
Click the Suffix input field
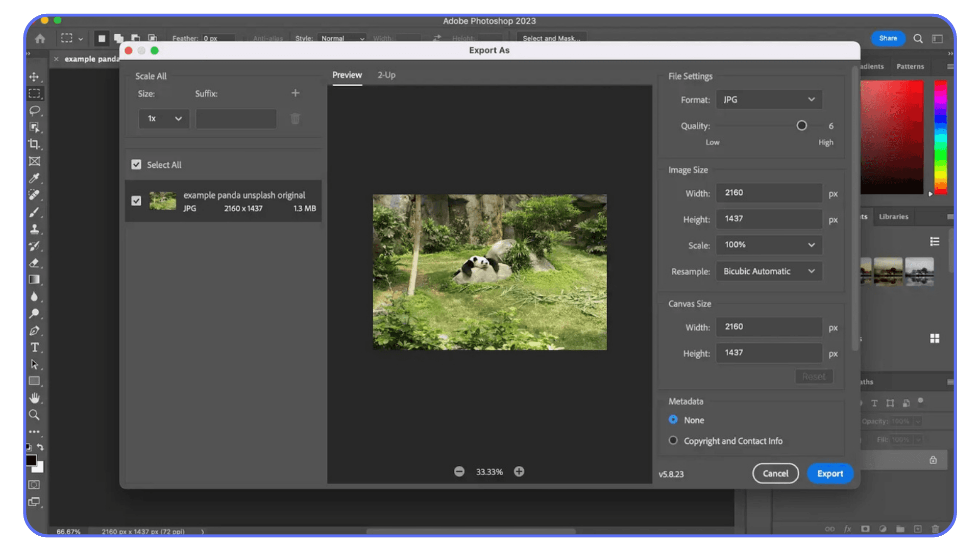(x=236, y=118)
